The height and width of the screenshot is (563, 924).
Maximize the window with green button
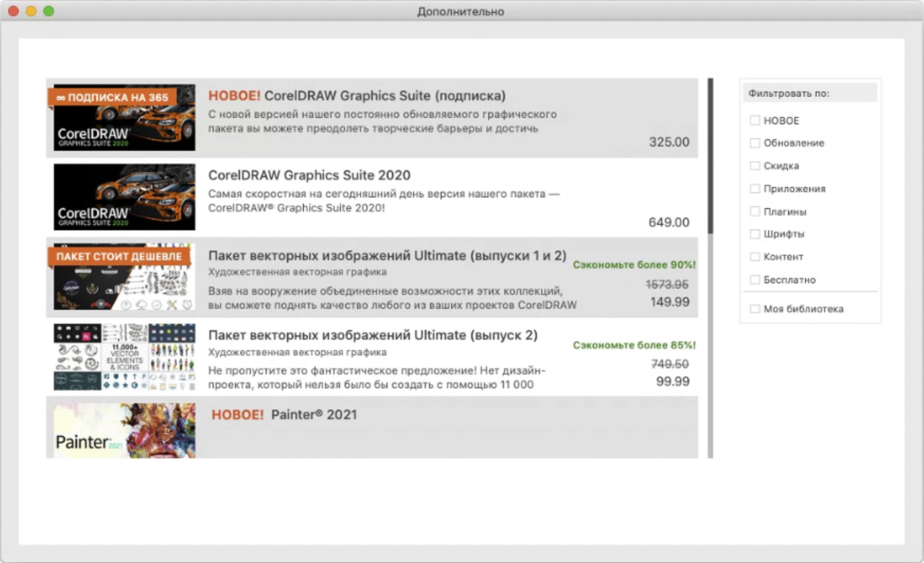click(x=49, y=11)
